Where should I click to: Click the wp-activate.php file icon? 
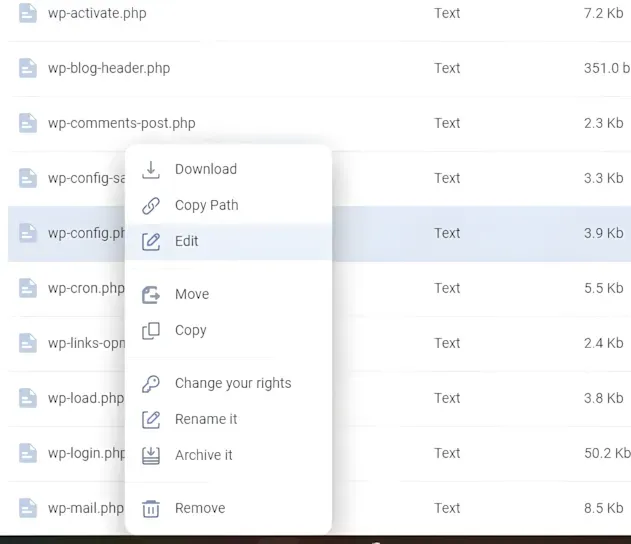[28, 13]
